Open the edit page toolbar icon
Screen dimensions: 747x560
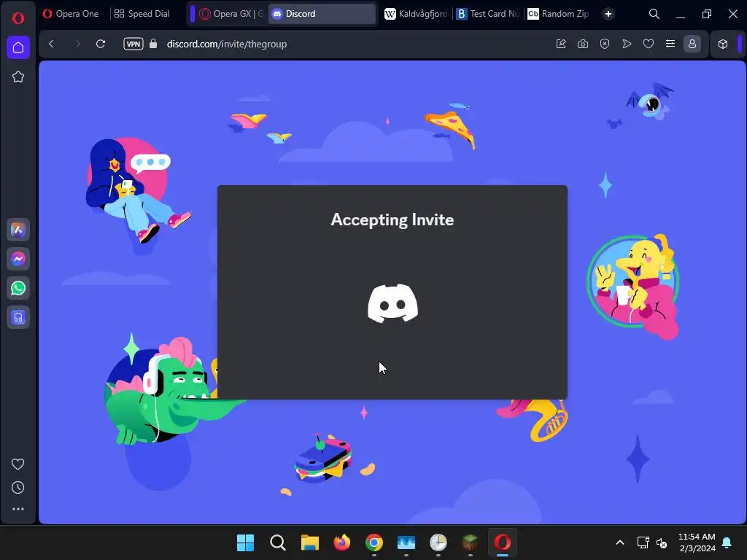(x=561, y=44)
